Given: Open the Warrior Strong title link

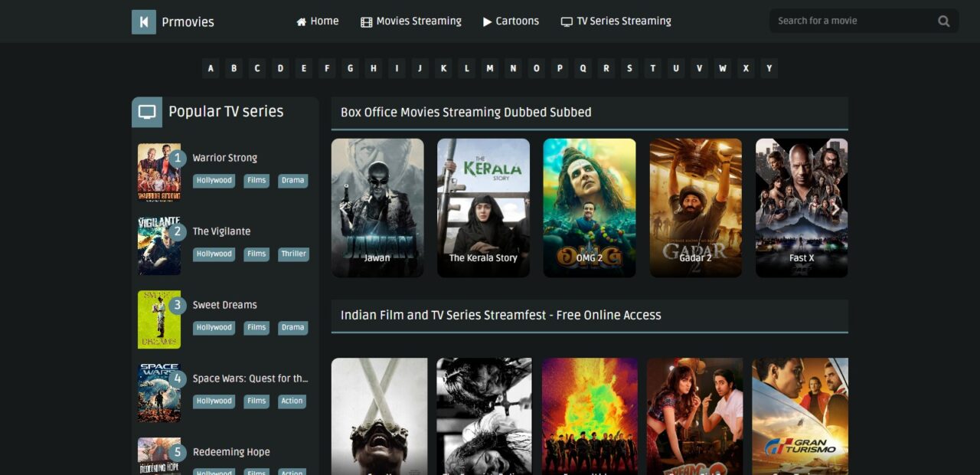Looking at the screenshot, I should [x=224, y=158].
